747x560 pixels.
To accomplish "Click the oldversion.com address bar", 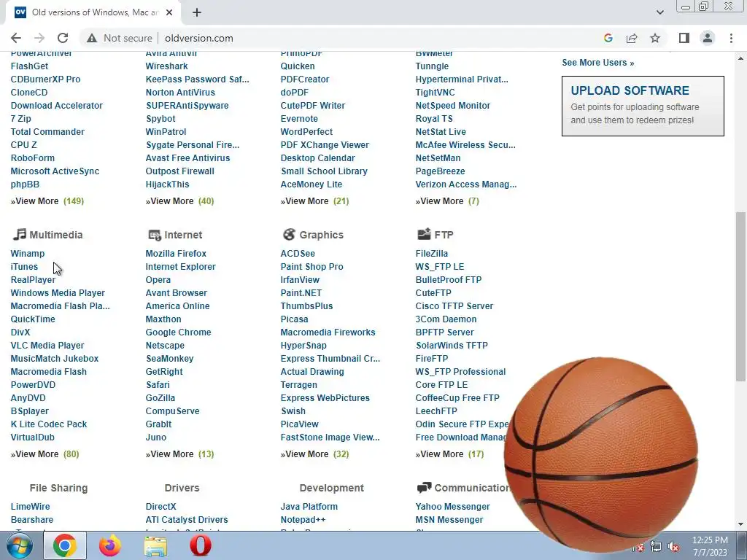I will pyautogui.click(x=198, y=38).
